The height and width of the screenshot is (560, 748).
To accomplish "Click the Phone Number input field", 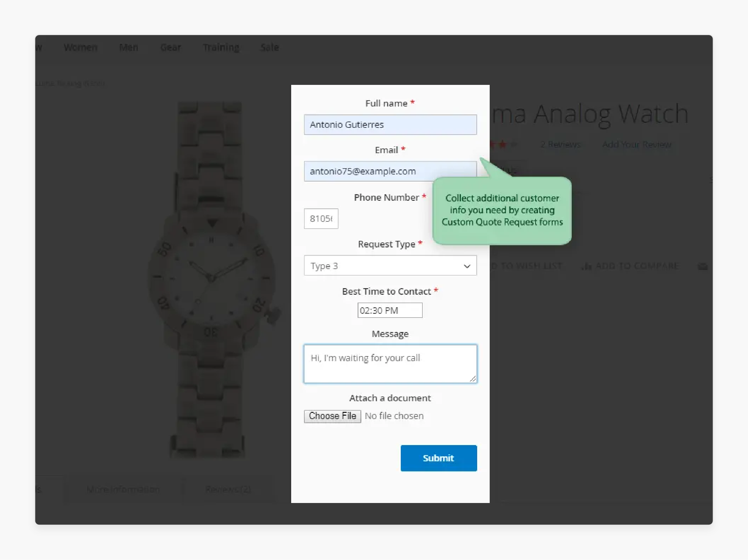I will point(321,218).
